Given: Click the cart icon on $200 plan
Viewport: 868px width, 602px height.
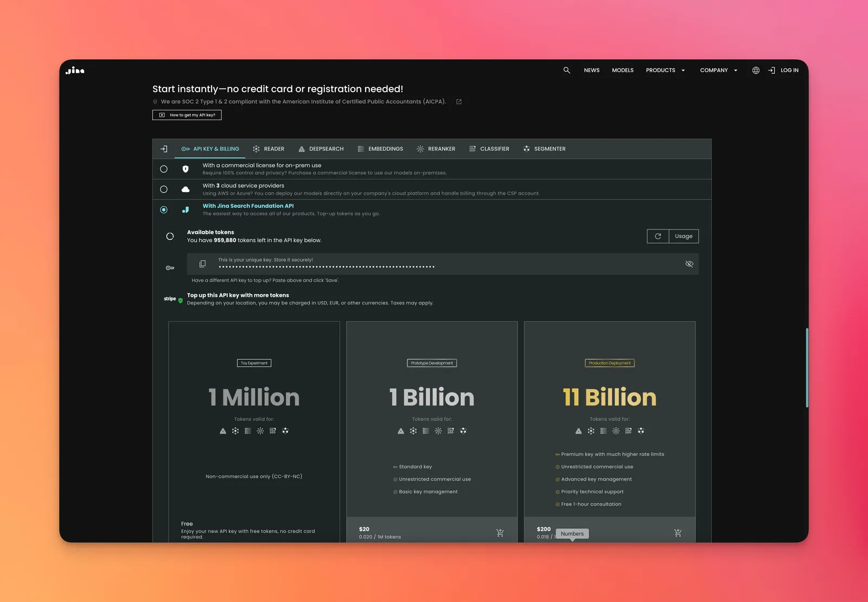Looking at the screenshot, I should coord(678,533).
